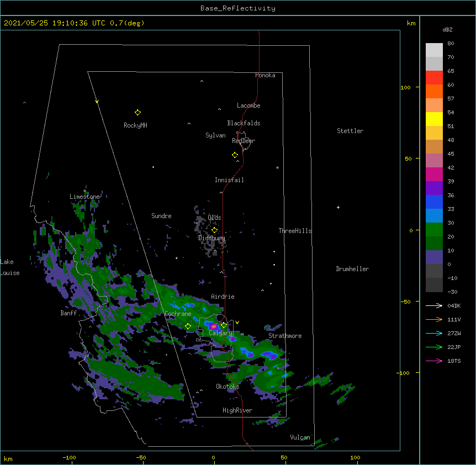Image resolution: width=476 pixels, height=465 pixels.
Task: Click the green 22JP arrow legend icon
Action: point(434,347)
